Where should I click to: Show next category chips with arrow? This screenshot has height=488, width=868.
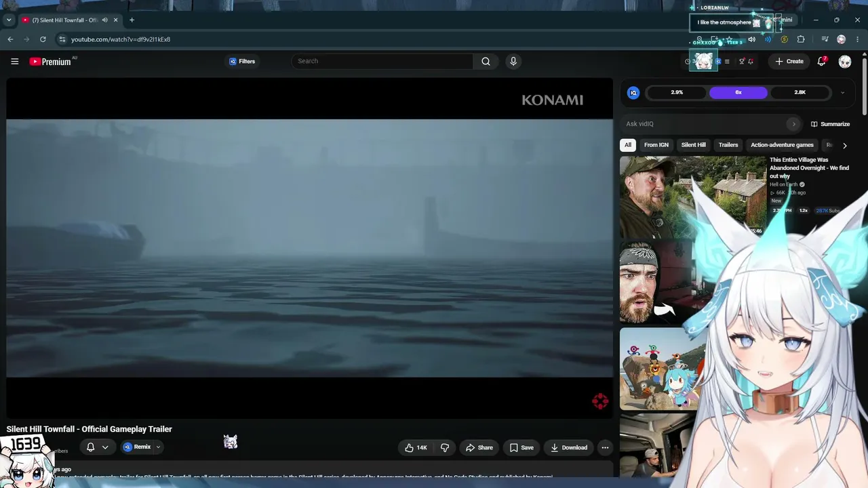(x=844, y=145)
